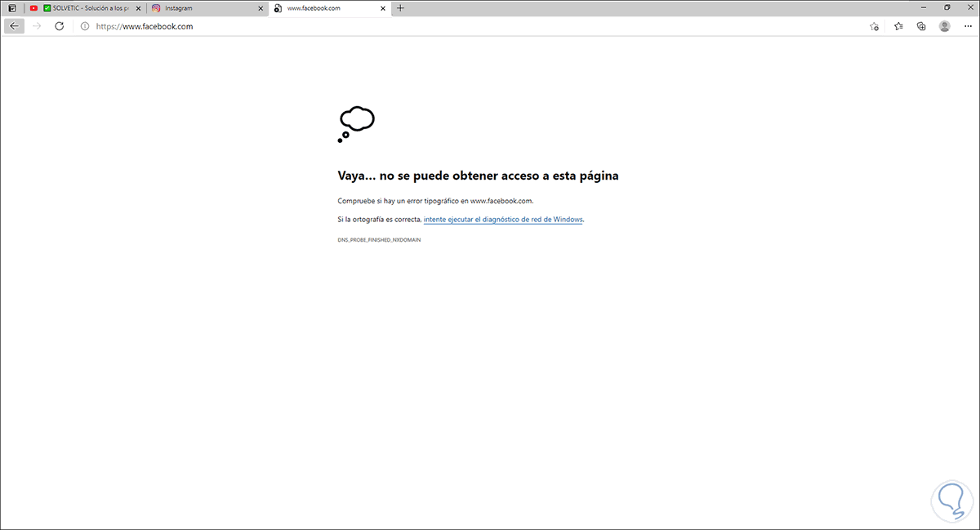The width and height of the screenshot is (980, 530).
Task: Go back to previous page
Action: pos(14,26)
